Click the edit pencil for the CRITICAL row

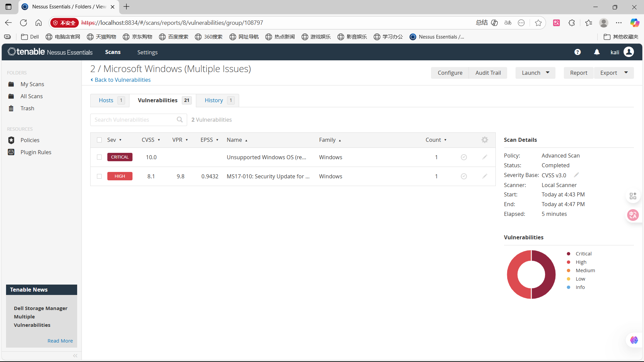[x=485, y=157]
